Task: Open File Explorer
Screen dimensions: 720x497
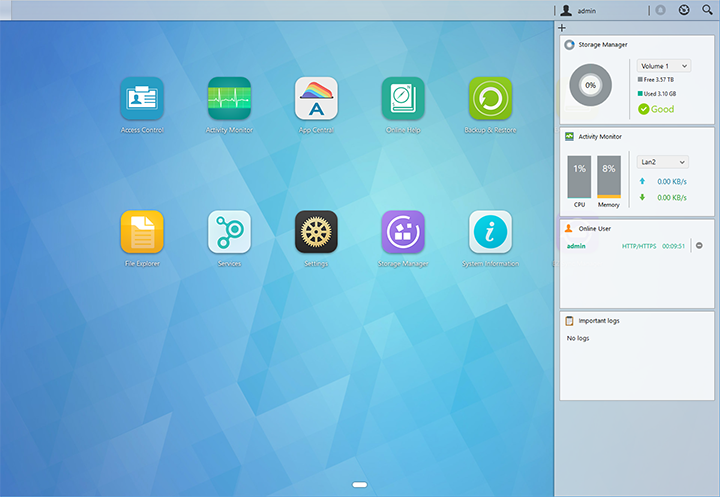Action: pyautogui.click(x=142, y=232)
